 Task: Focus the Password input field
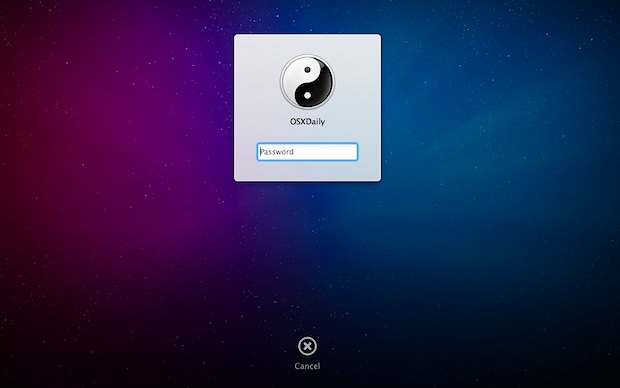coord(307,152)
